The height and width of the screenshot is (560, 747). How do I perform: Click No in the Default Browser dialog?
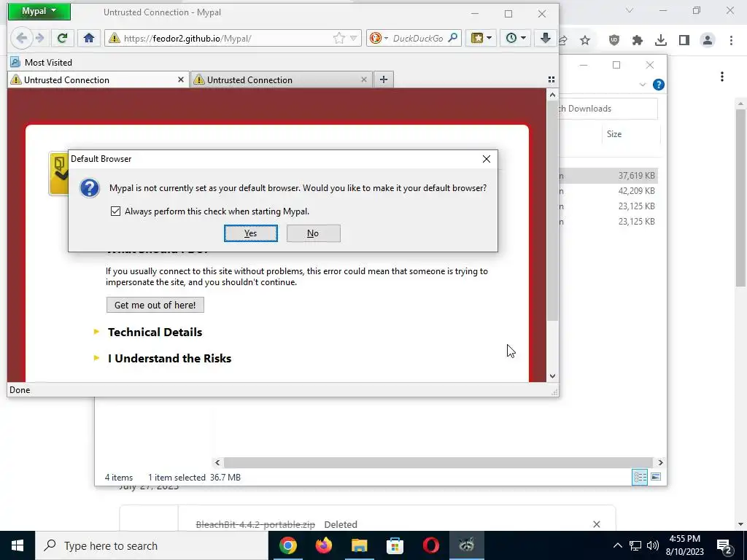[313, 233]
